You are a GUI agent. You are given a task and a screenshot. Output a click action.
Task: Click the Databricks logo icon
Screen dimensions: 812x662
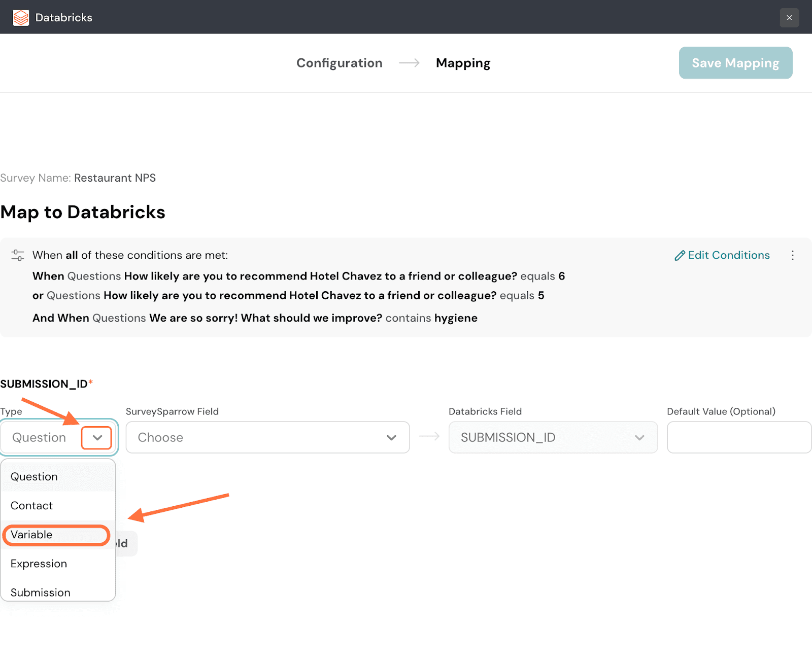(21, 17)
